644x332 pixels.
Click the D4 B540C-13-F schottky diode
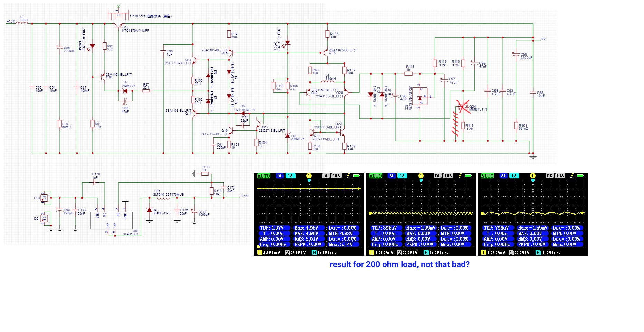coord(149,209)
